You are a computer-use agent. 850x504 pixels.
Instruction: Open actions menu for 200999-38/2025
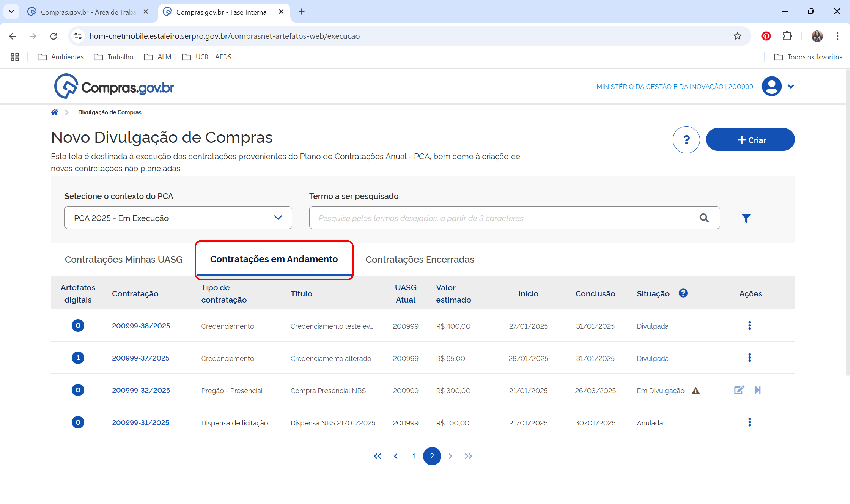749,325
